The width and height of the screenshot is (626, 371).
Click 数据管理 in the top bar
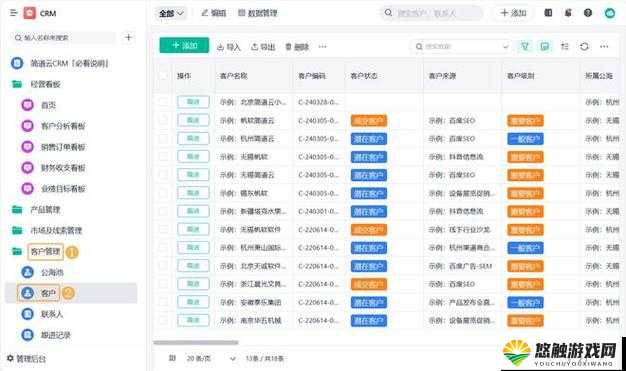click(258, 13)
